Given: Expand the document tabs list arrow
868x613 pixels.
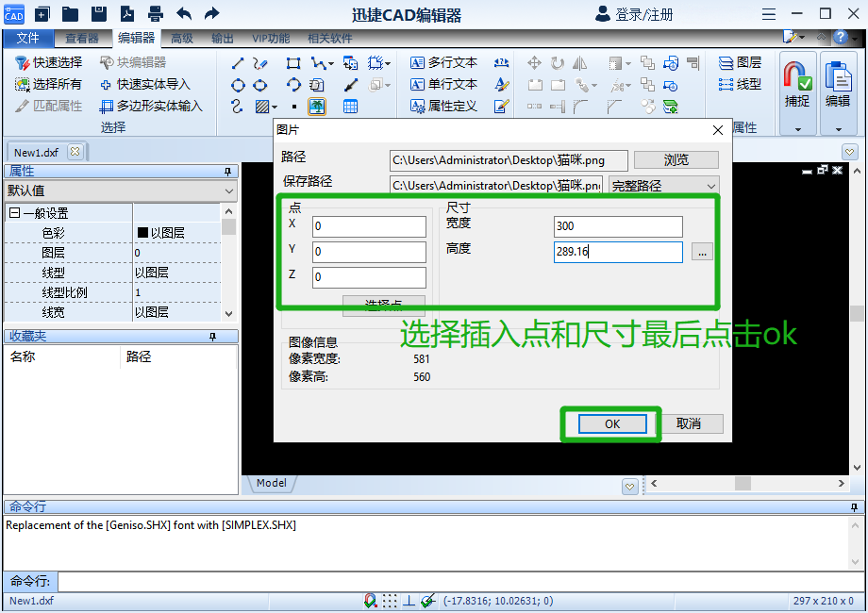Looking at the screenshot, I should pos(849,151).
